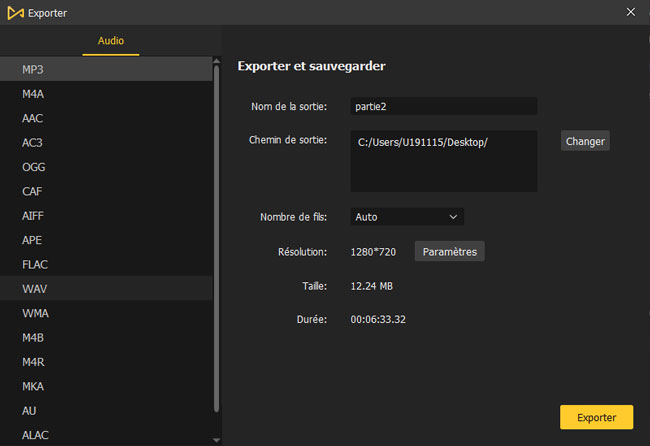Screen dimensions: 650x446
Task: Click the size value 12.24 MB
Action: tap(371, 286)
